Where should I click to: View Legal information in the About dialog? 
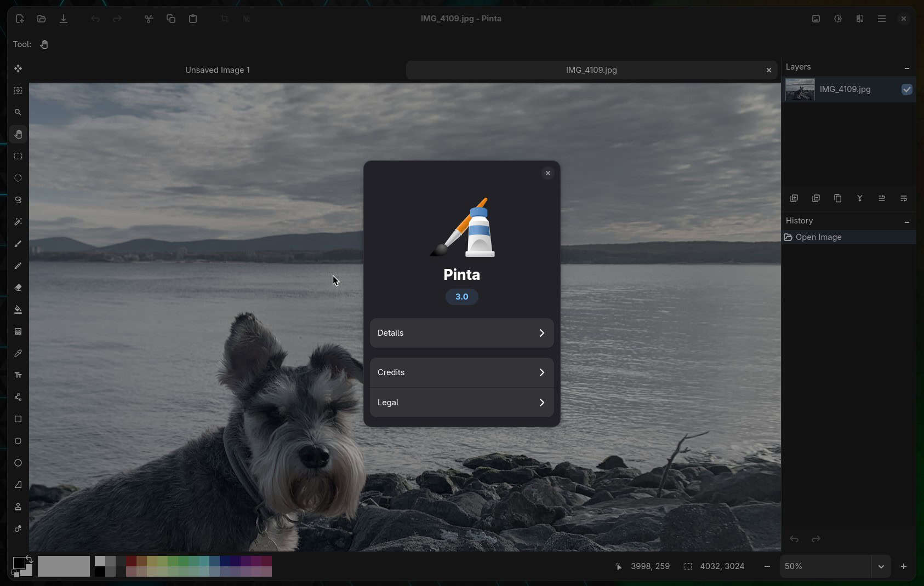click(461, 402)
